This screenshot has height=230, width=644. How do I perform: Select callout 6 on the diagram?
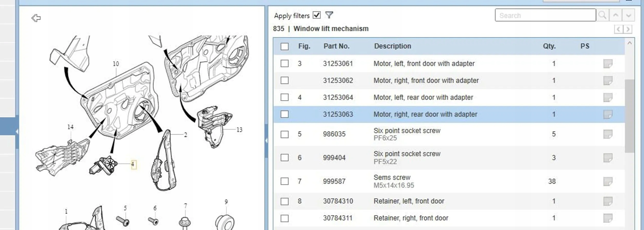pos(155,208)
